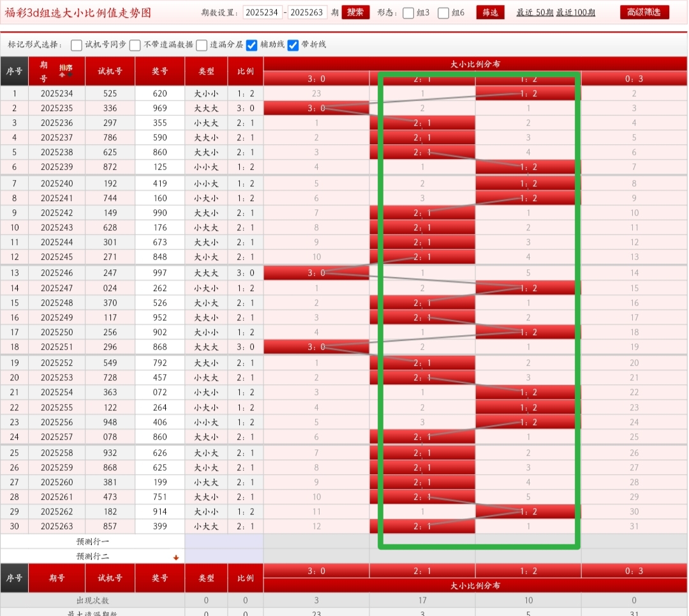
Task: Disable the 带折线 checkbox
Action: point(293,45)
